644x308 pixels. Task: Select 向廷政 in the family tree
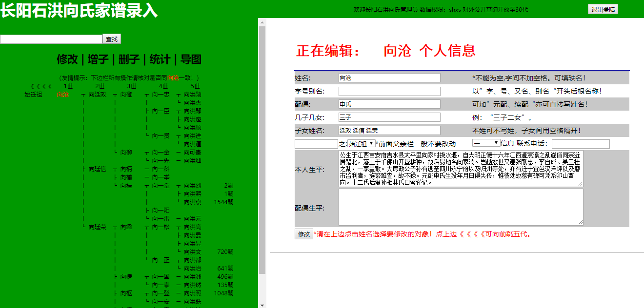pyautogui.click(x=97, y=95)
